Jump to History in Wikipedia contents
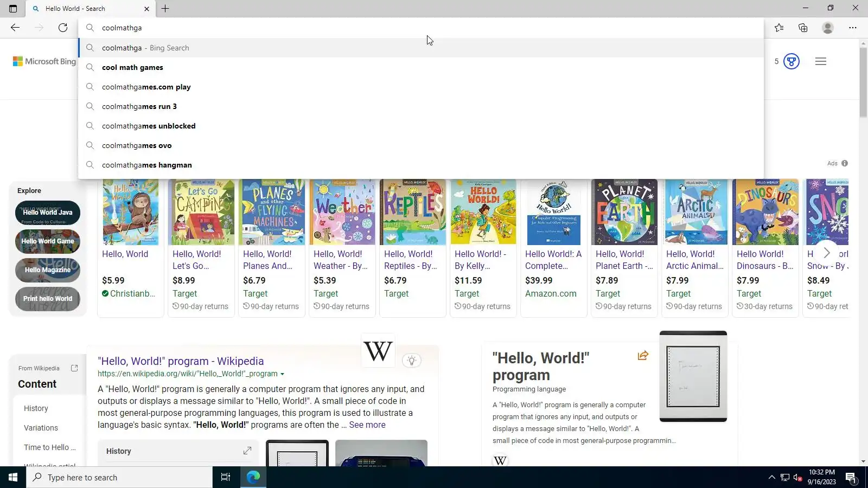Screen dimensions: 868x488 pos(36,408)
